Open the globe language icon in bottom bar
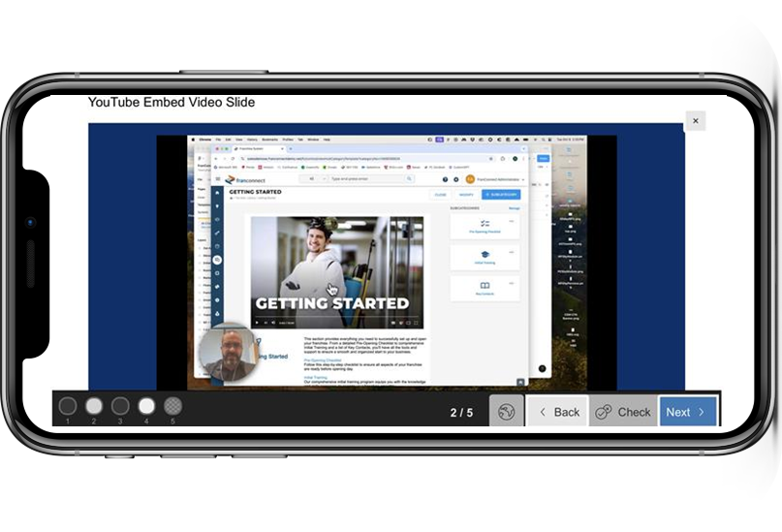This screenshot has width=782, height=532. click(506, 412)
